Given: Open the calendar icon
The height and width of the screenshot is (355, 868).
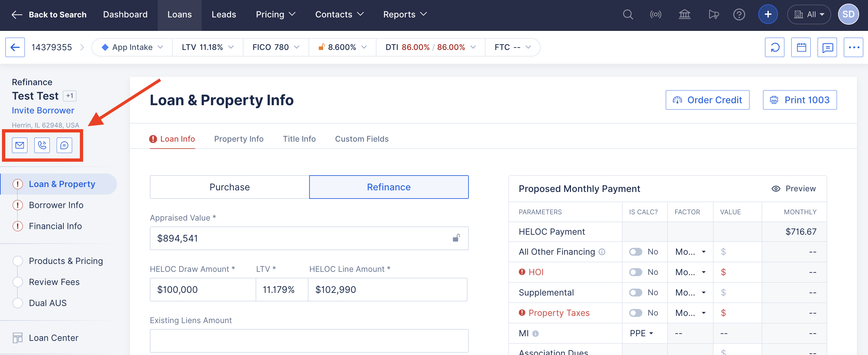Looking at the screenshot, I should tap(801, 47).
